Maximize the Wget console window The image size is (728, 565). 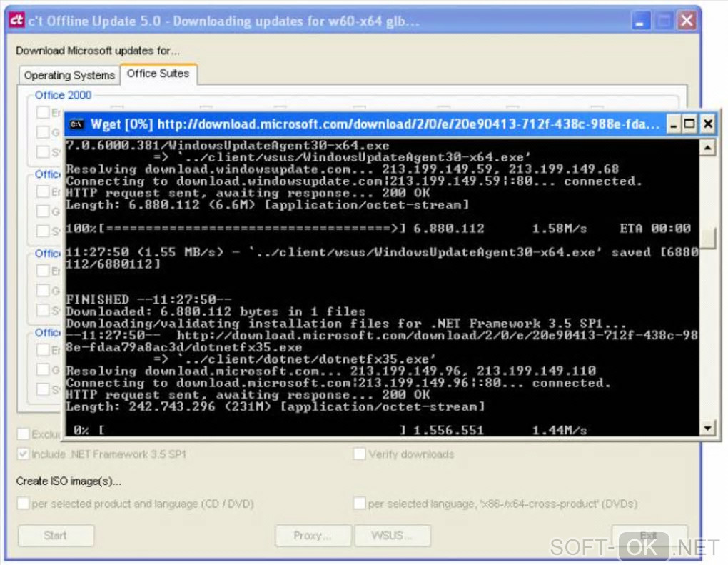pos(690,124)
